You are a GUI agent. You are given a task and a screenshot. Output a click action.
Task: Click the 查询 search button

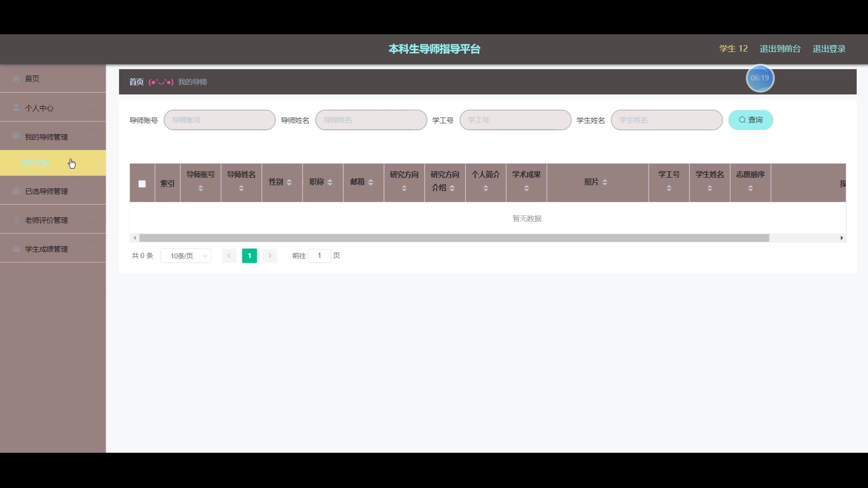750,120
